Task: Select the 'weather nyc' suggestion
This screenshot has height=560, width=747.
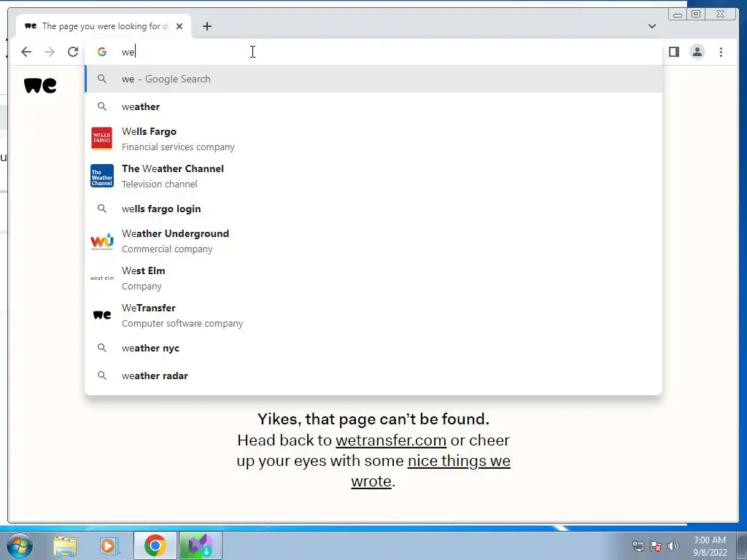Action: click(x=373, y=348)
